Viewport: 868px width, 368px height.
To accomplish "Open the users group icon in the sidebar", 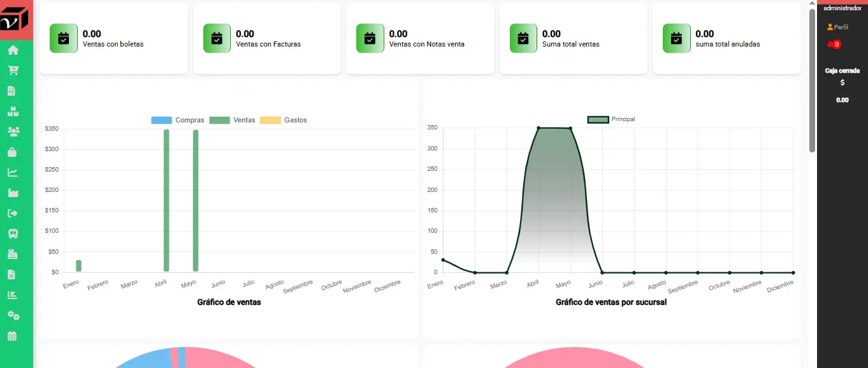I will pos(13,132).
